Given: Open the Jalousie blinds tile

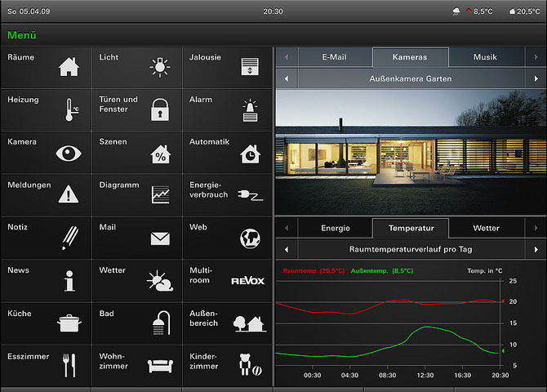Looking at the screenshot, I should pyautogui.click(x=228, y=67).
